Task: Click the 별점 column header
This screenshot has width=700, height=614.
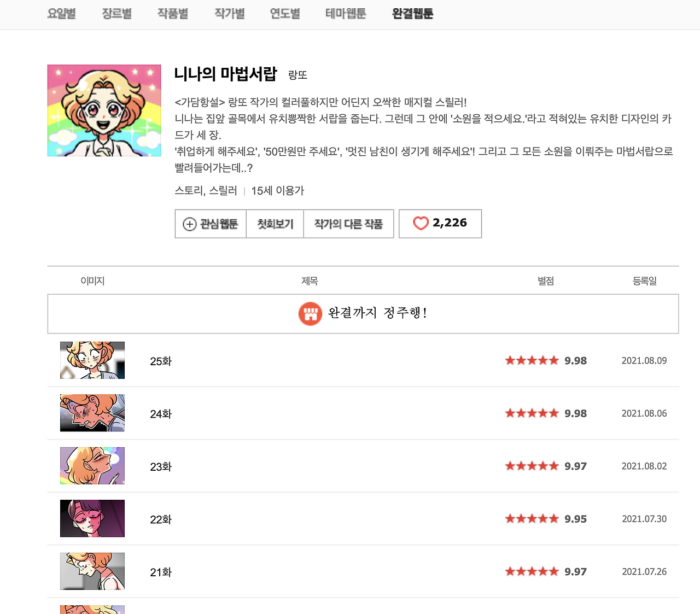Action: (x=546, y=281)
